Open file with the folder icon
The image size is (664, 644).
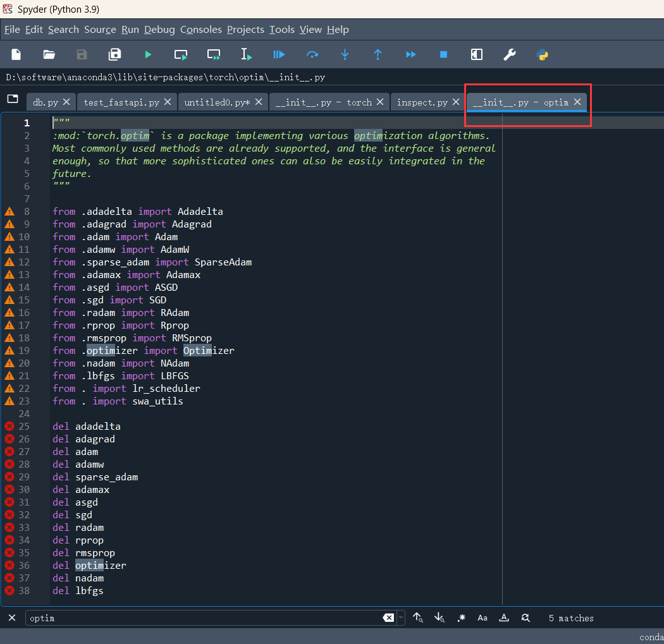[49, 54]
